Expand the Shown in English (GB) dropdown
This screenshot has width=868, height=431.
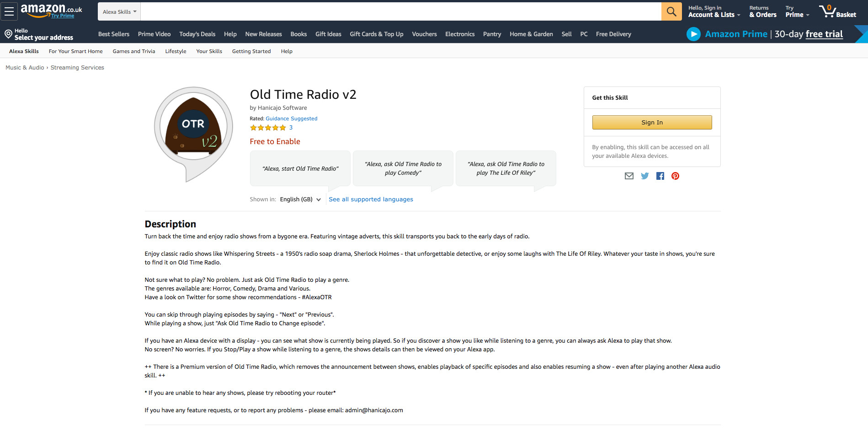coord(299,199)
